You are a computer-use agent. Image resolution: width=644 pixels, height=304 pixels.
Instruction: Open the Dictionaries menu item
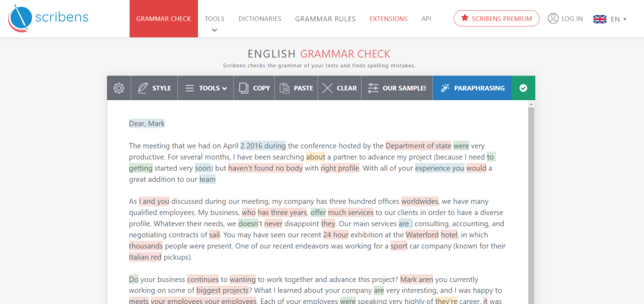pyautogui.click(x=260, y=19)
